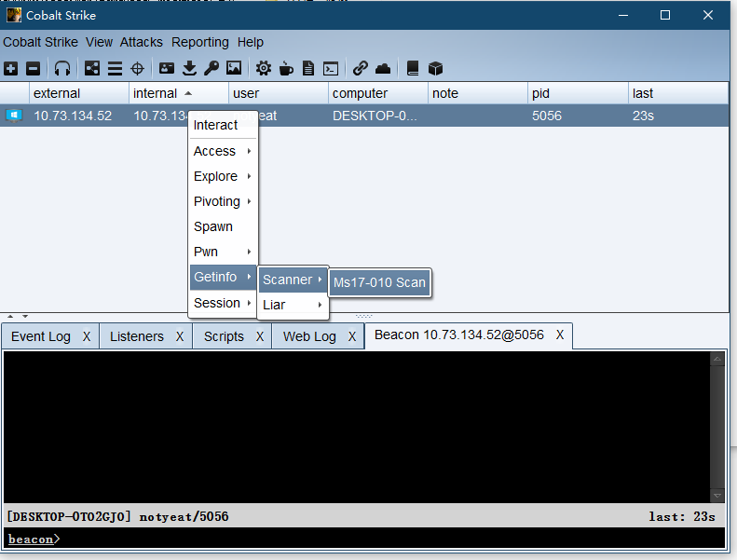Click the split pane collapse down arrow
Image resolution: width=737 pixels, height=560 pixels.
[25, 317]
